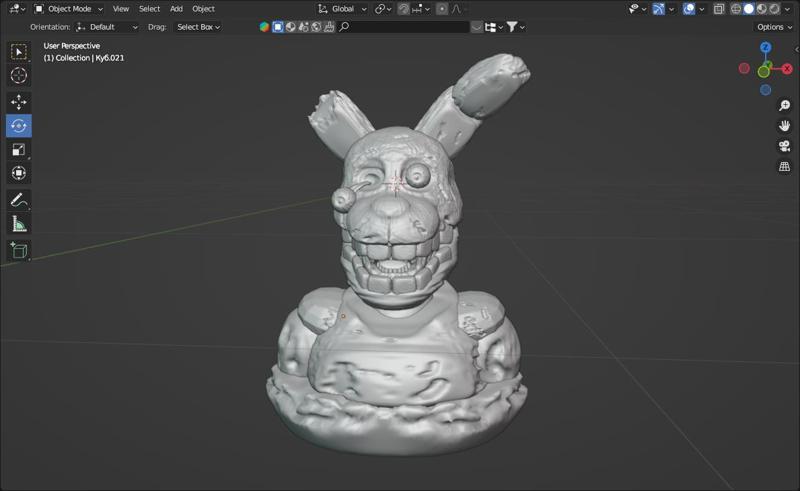Toggle Show Overlays button
Viewport: 800px width, 491px height.
tap(689, 9)
